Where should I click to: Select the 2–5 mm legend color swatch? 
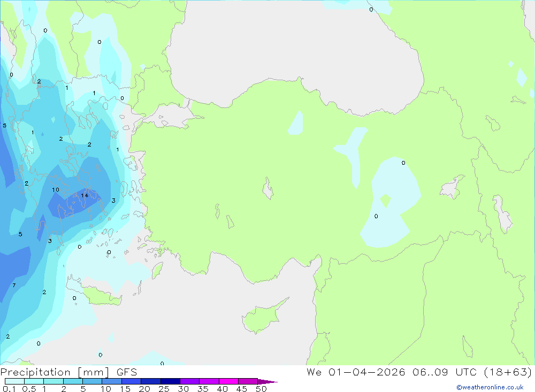tap(73, 381)
